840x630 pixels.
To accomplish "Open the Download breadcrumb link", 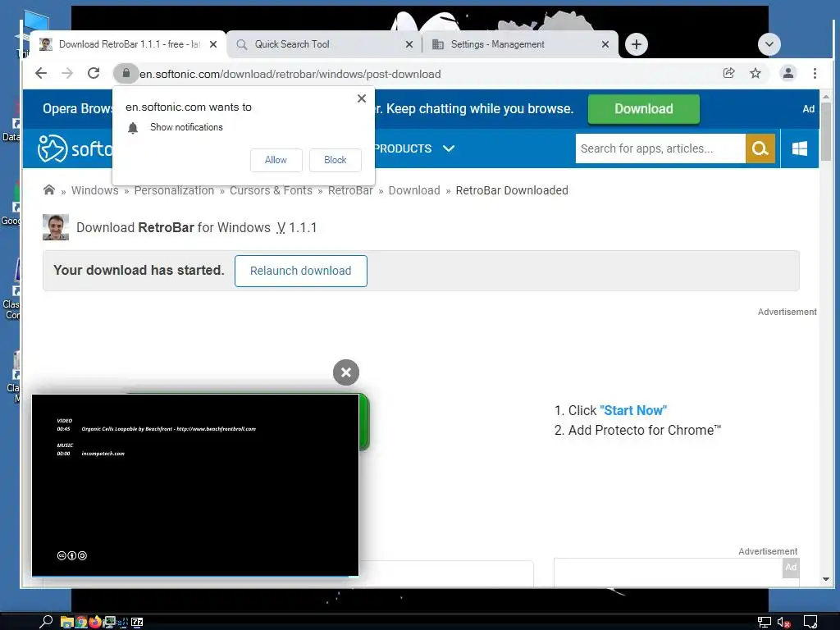I will coord(414,190).
